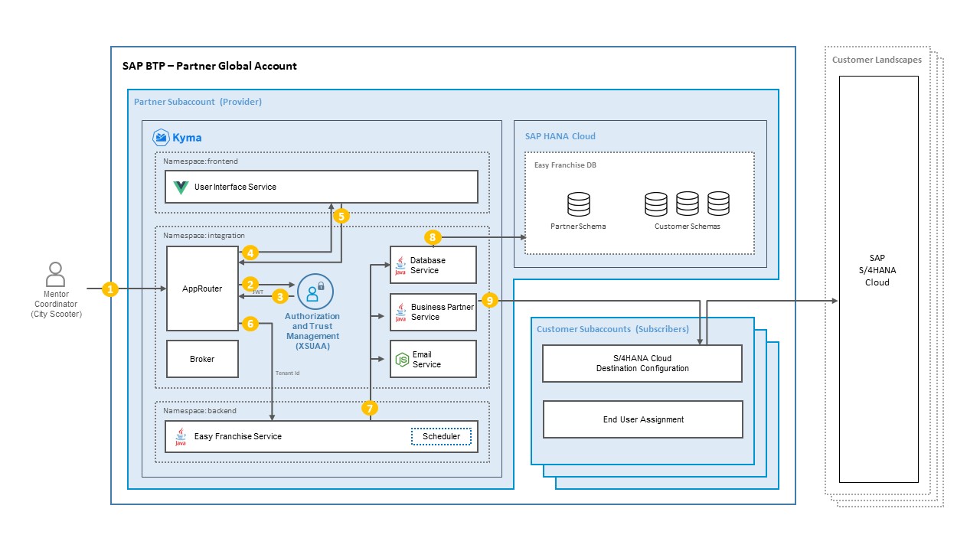Click the Customer Landscapes heading
This screenshot has width=980, height=551.
[877, 60]
